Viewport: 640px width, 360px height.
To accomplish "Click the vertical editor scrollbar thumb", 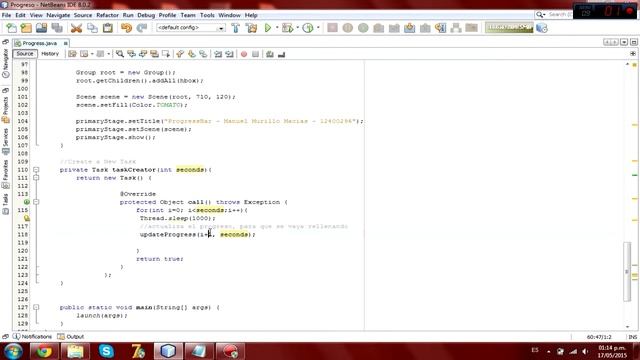I will tap(627, 271).
